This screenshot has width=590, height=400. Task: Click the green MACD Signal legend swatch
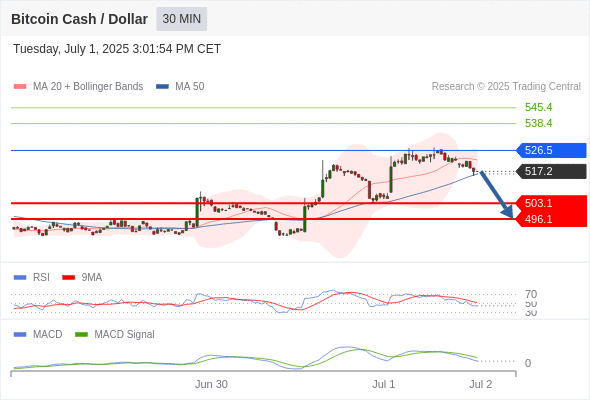pos(81,335)
